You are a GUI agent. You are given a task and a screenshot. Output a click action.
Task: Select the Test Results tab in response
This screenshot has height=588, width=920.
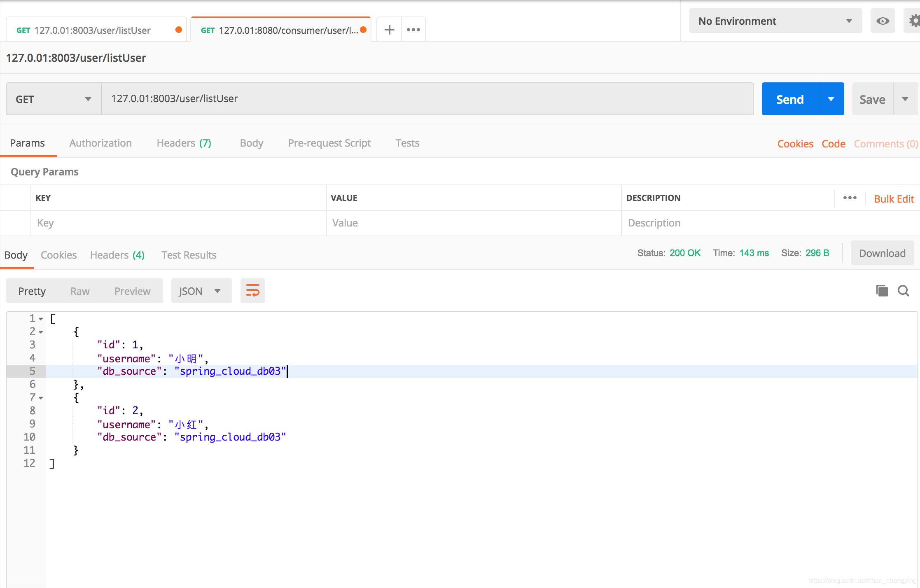point(189,255)
